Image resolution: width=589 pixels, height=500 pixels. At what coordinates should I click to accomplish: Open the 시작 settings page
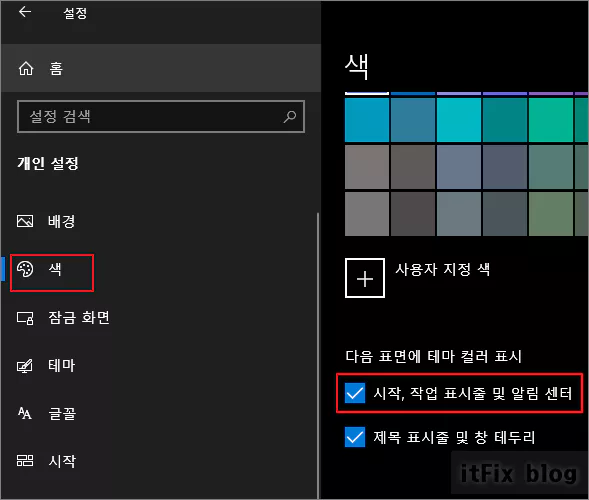point(62,461)
